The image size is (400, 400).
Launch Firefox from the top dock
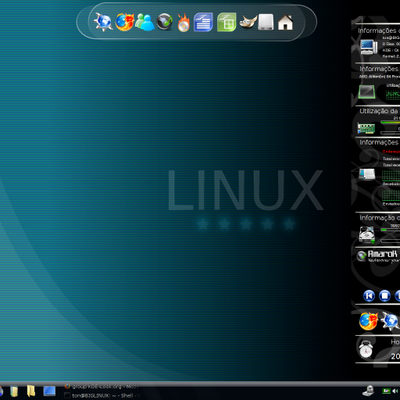(x=125, y=22)
